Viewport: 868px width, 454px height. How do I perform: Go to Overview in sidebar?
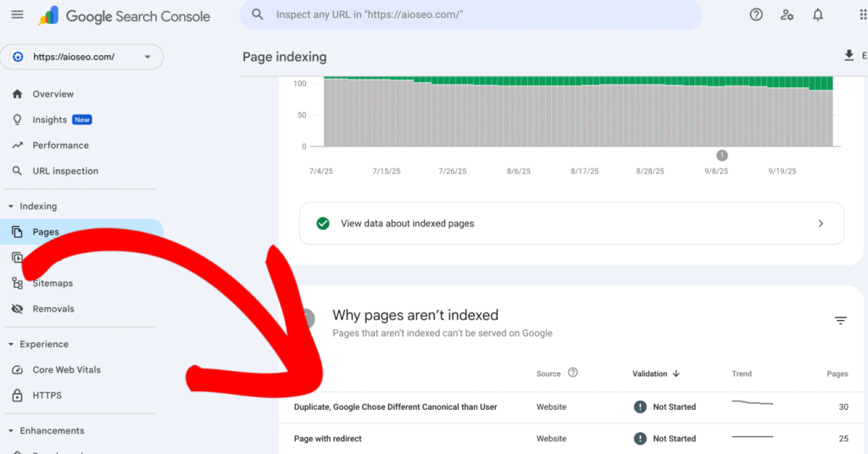53,94
